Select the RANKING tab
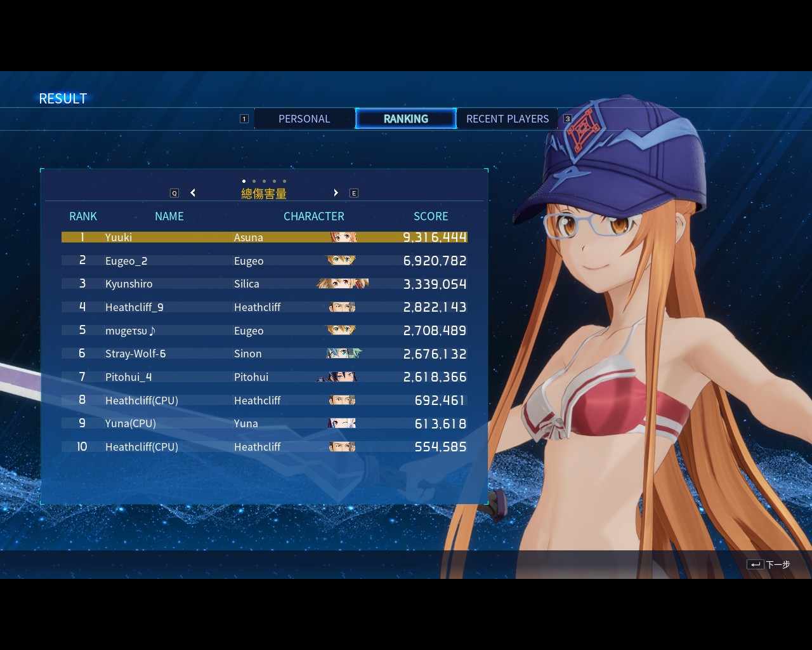 [x=406, y=119]
